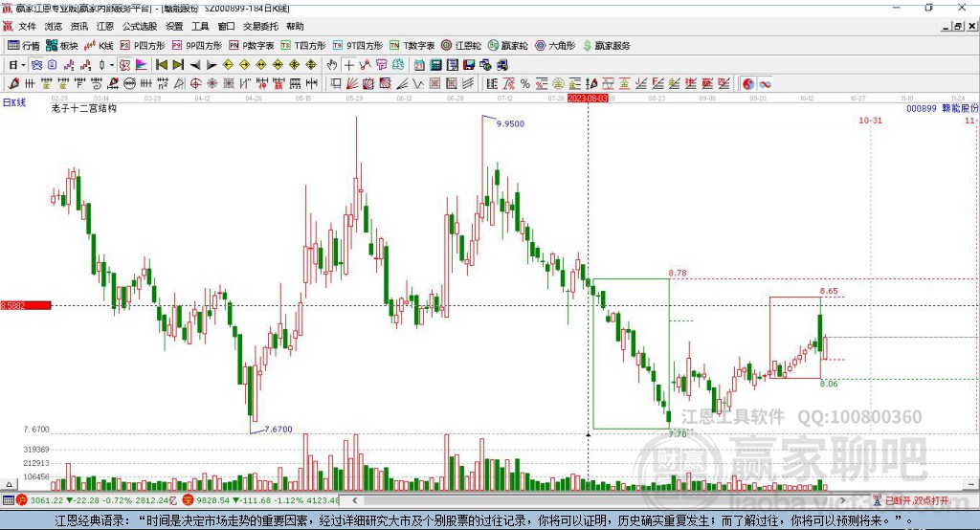Open the 资讯 menu
Viewport: 980px width, 530px height.
pos(79,26)
